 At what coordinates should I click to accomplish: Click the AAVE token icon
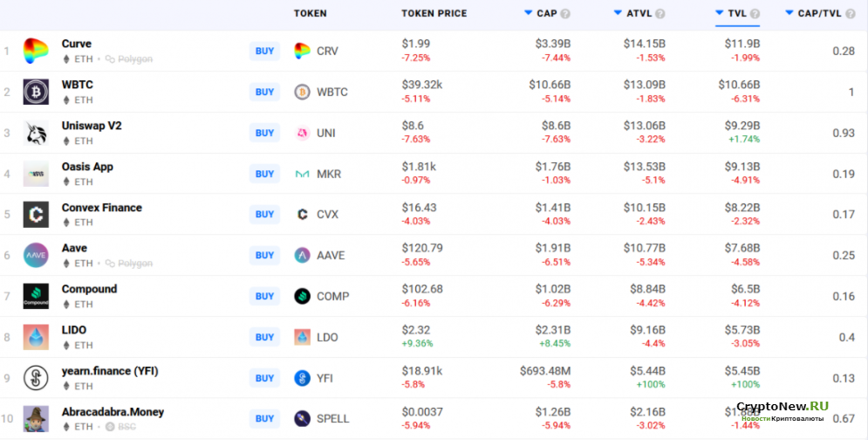[x=302, y=256]
